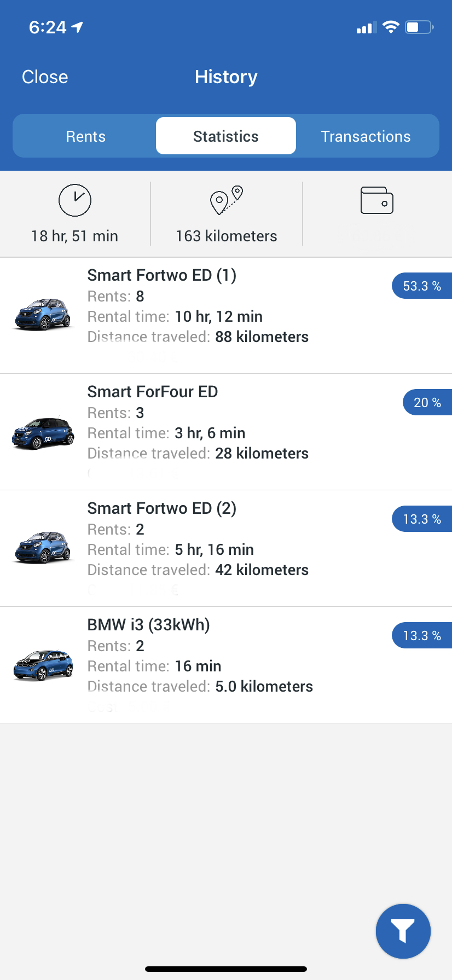Screen dimensions: 452x980
Task: Tap the clock icon for total rental time
Action: [75, 200]
